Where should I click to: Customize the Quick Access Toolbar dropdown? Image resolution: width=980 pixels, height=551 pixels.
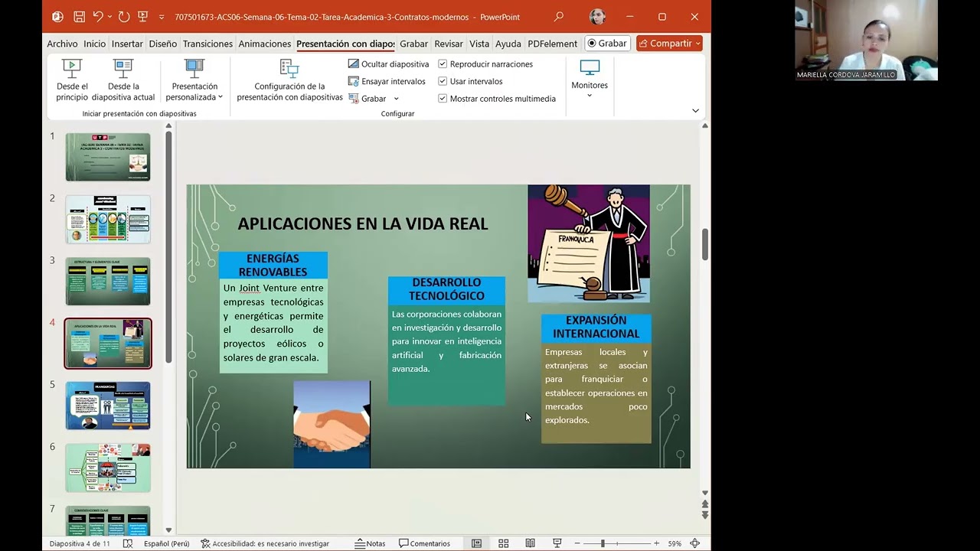click(162, 17)
